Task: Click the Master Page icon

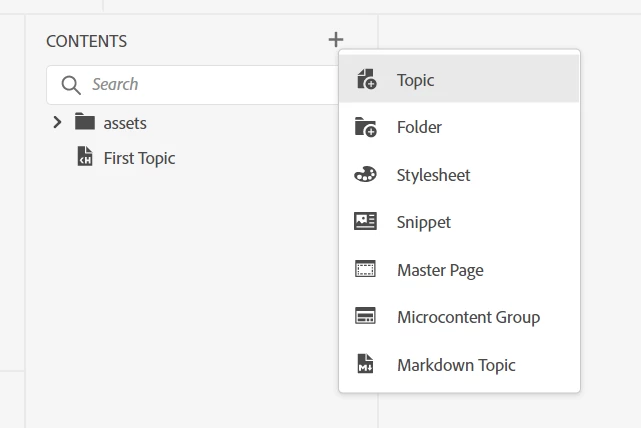Action: tap(365, 270)
